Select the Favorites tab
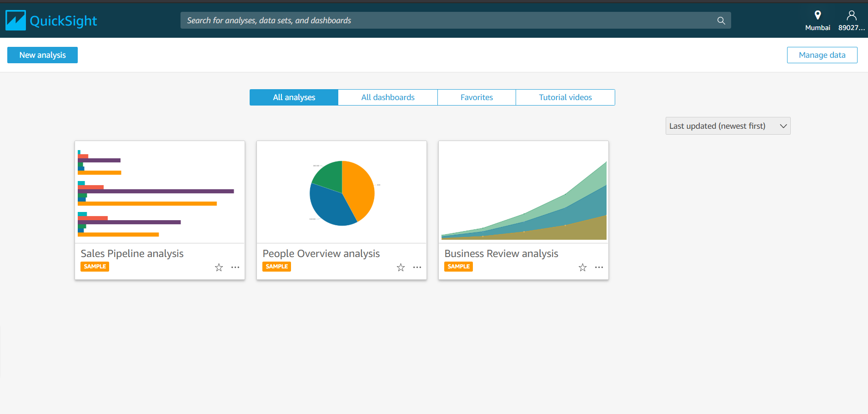Image resolution: width=868 pixels, height=414 pixels. point(476,97)
